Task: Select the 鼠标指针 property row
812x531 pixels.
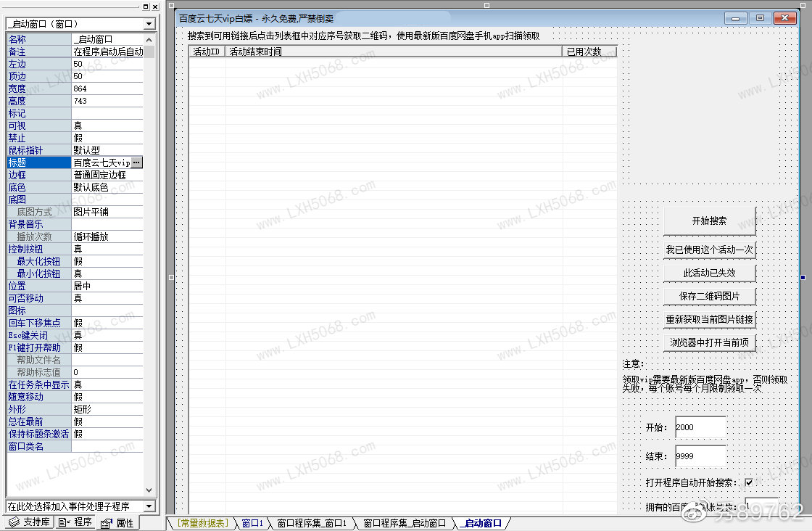Action: [75, 150]
